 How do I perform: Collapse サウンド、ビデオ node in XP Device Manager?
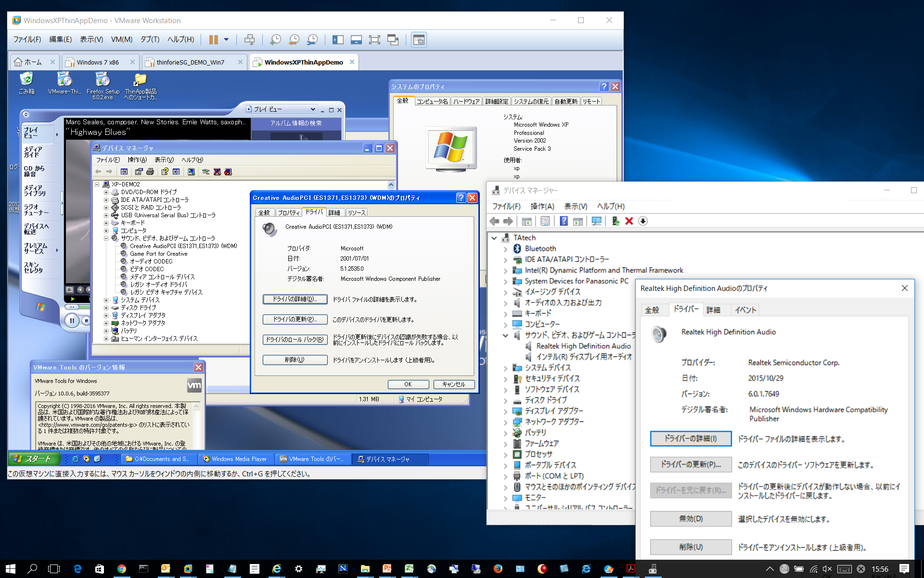point(106,238)
